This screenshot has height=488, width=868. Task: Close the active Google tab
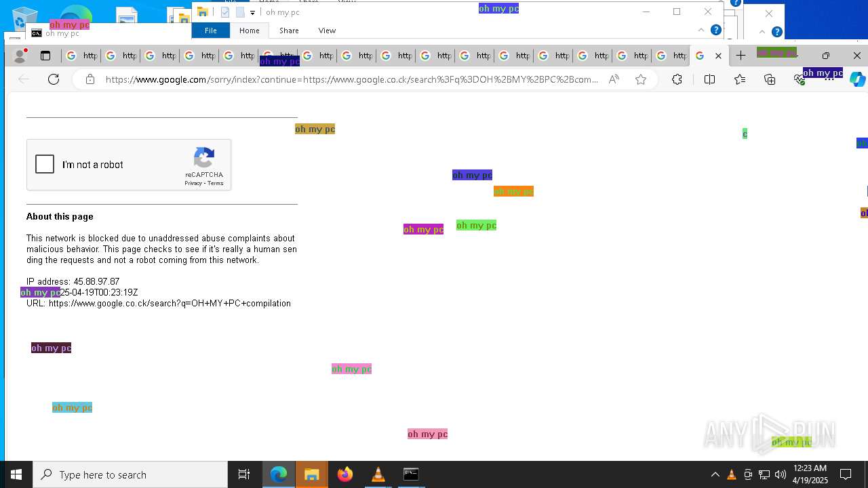coord(718,56)
